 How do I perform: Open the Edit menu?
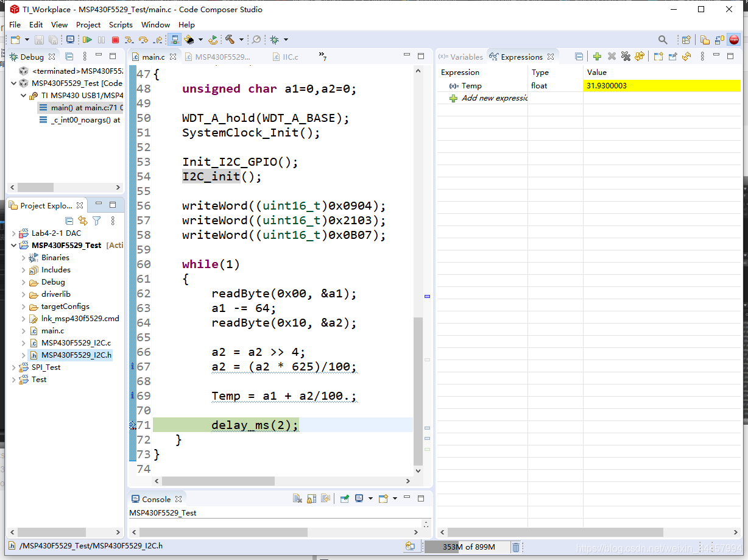tap(36, 24)
